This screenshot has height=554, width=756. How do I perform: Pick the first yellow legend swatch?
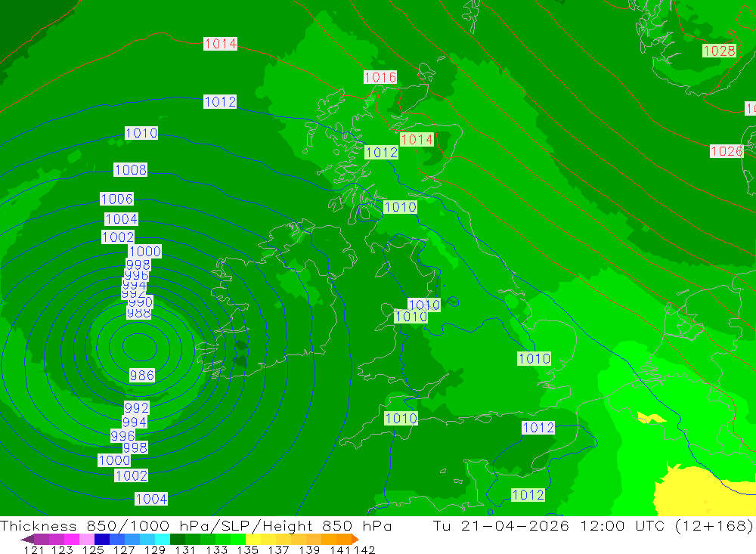(253, 539)
